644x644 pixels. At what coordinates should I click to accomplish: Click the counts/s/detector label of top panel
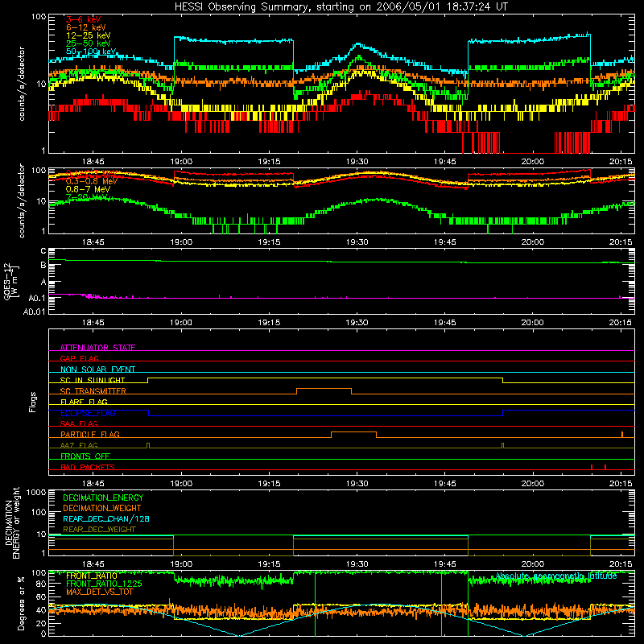tap(22, 84)
